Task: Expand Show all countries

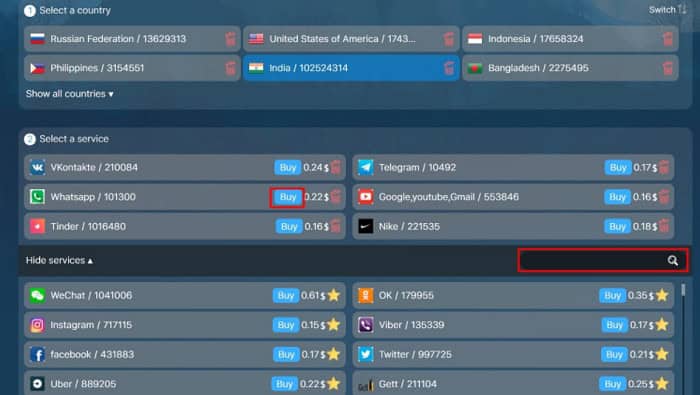Action: [69, 94]
